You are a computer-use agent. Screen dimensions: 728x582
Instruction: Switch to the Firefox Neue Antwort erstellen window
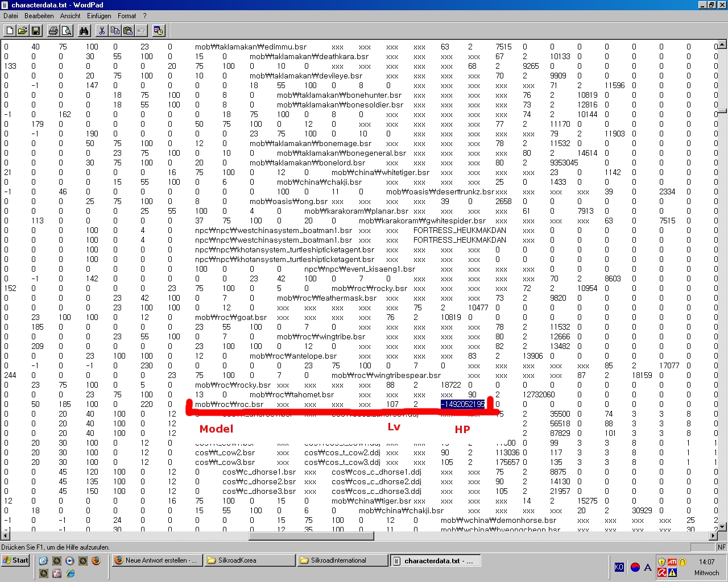[155, 560]
